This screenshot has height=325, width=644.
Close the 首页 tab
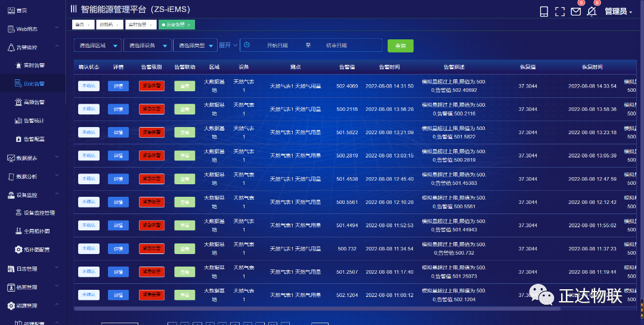(88, 25)
